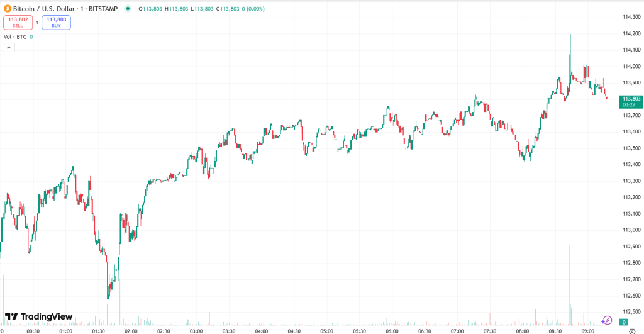644x334 pixels.
Task: Click the 06:00 time axis label
Action: (x=392, y=331)
